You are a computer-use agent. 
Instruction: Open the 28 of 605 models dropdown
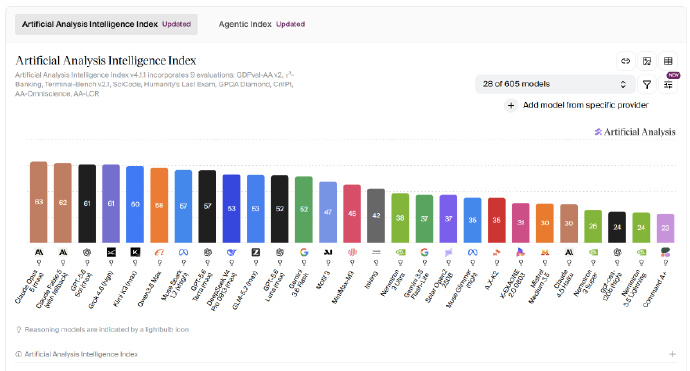(x=554, y=84)
